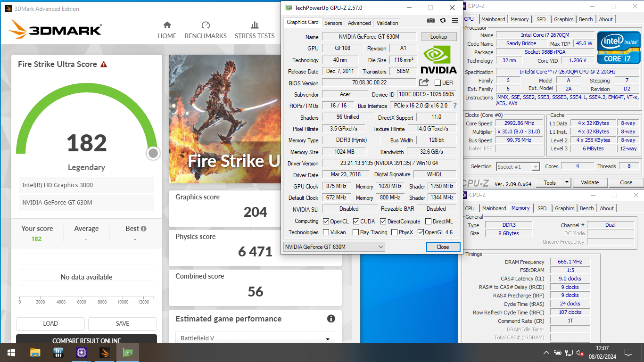Screen dimensions: 644x362
Task: Toggle the UEFI checkbox
Action: click(x=438, y=83)
